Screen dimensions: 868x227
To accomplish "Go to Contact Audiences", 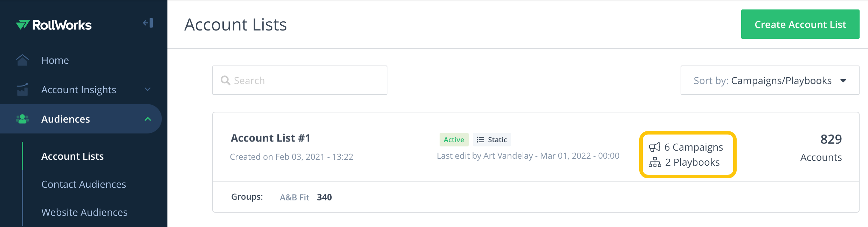I will [84, 184].
